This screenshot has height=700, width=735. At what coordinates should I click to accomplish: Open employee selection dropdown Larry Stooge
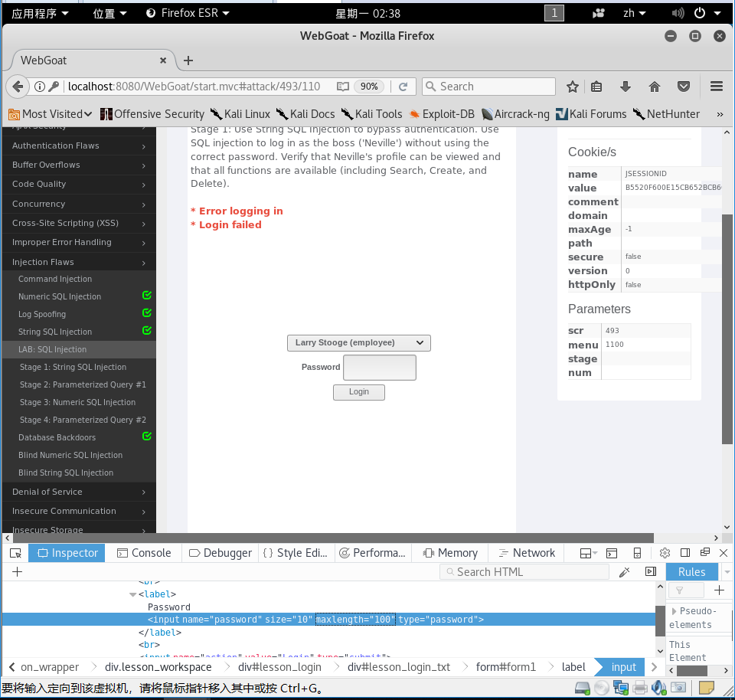pos(358,343)
